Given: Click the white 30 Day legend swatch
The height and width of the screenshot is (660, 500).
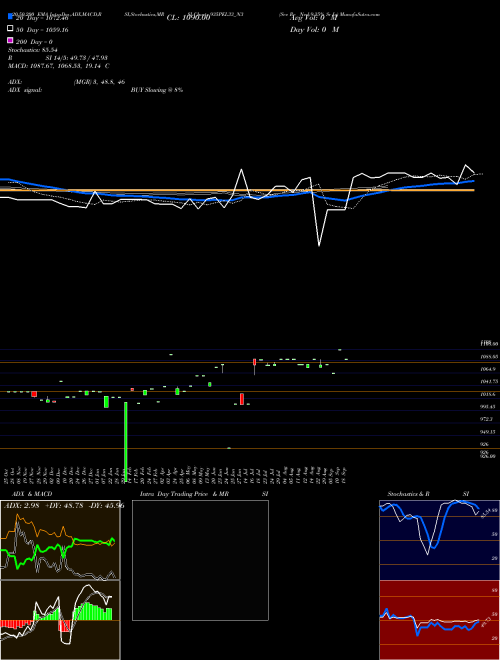Looking at the screenshot, I should [x=10, y=29].
